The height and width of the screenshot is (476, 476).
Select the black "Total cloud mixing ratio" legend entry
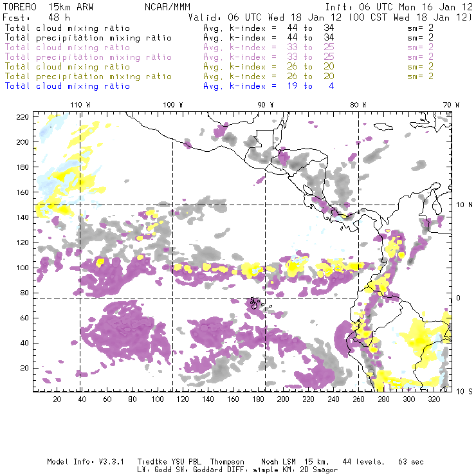tap(68, 28)
